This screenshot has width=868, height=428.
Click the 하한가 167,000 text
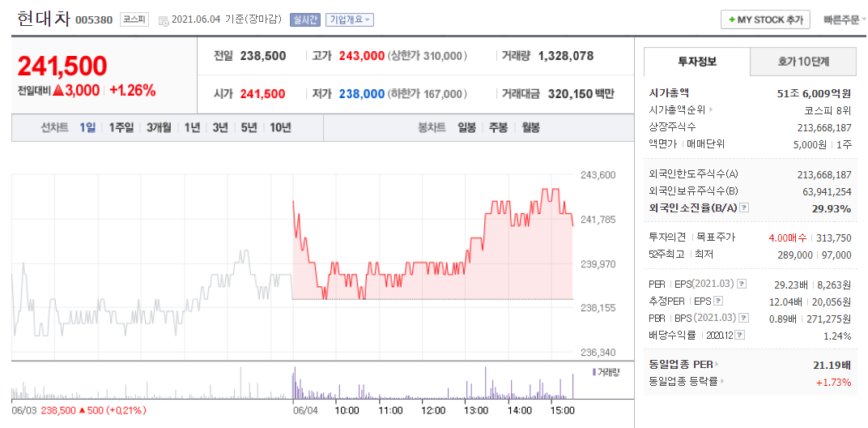click(428, 94)
